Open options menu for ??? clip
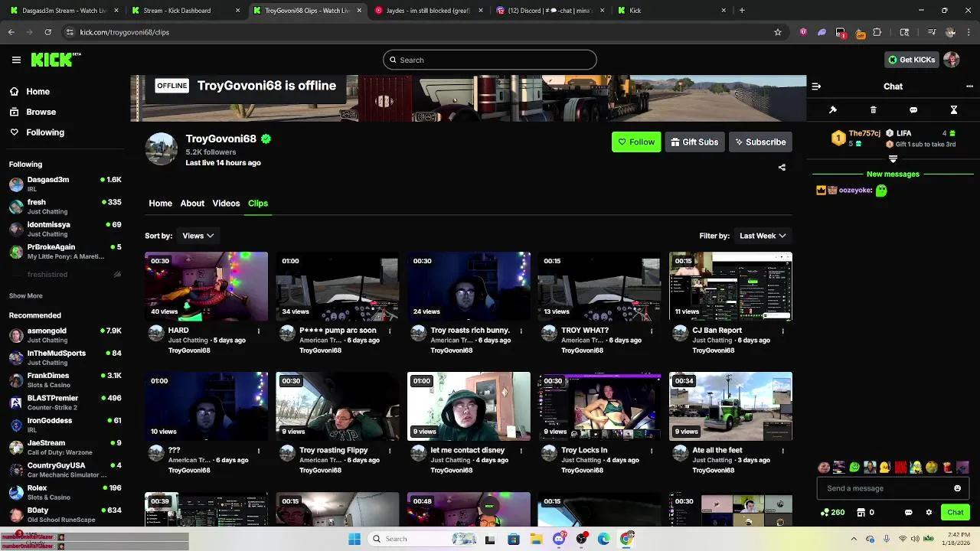This screenshot has height=551, width=980. (259, 451)
